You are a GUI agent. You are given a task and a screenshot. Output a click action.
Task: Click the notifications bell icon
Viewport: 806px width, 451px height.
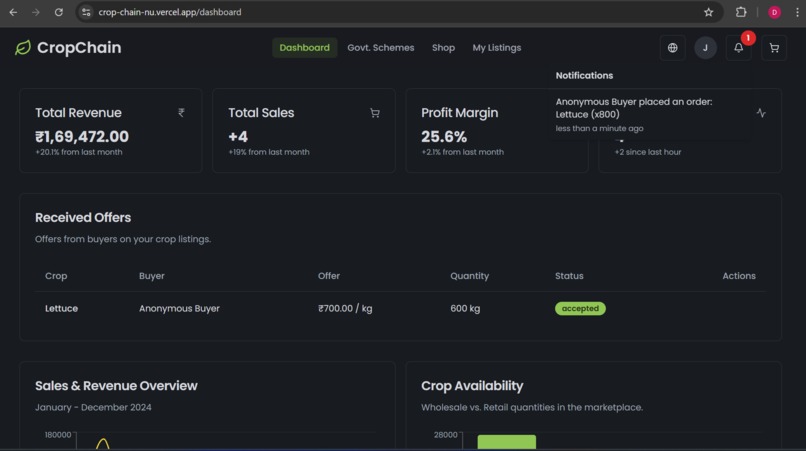tap(739, 48)
